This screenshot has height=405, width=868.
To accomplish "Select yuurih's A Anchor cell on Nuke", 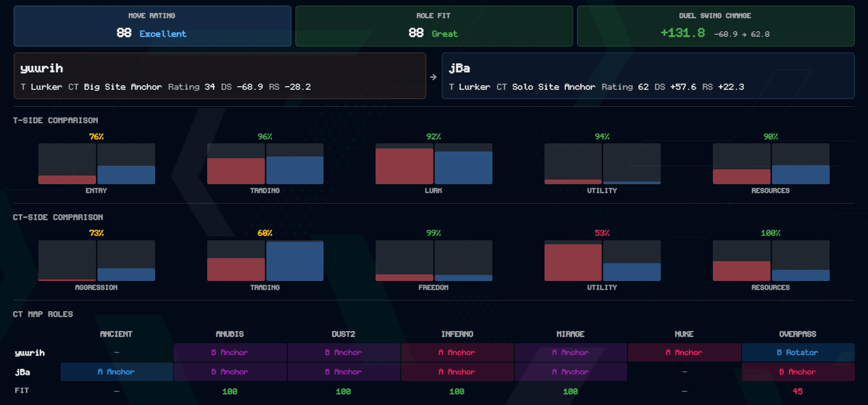I will [685, 352].
